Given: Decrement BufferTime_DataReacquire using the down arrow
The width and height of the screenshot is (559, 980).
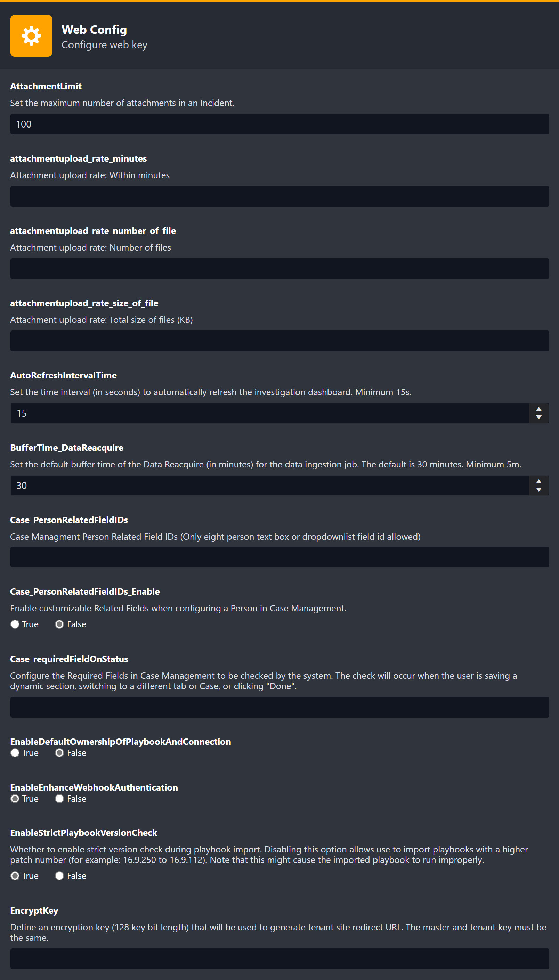Looking at the screenshot, I should pos(538,490).
